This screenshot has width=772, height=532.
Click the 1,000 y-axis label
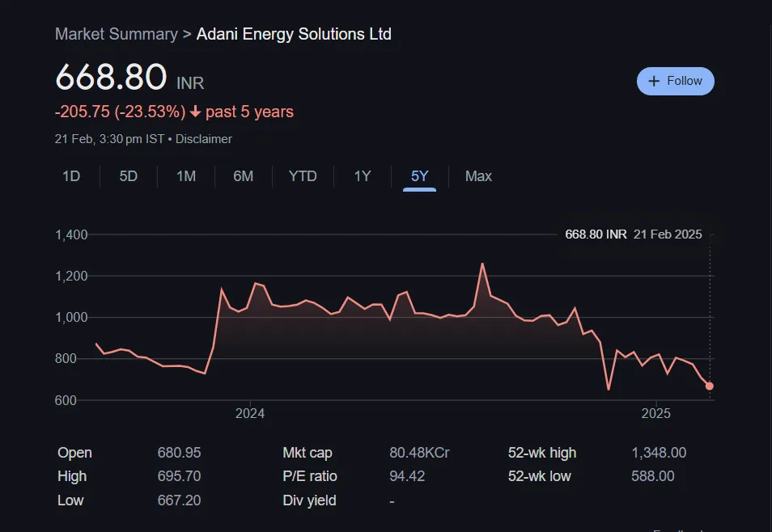[71, 318]
